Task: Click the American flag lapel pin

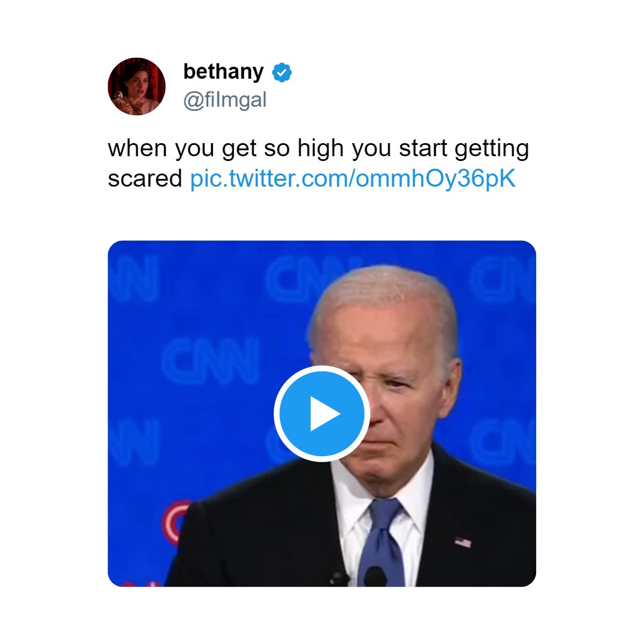Action: (x=463, y=542)
